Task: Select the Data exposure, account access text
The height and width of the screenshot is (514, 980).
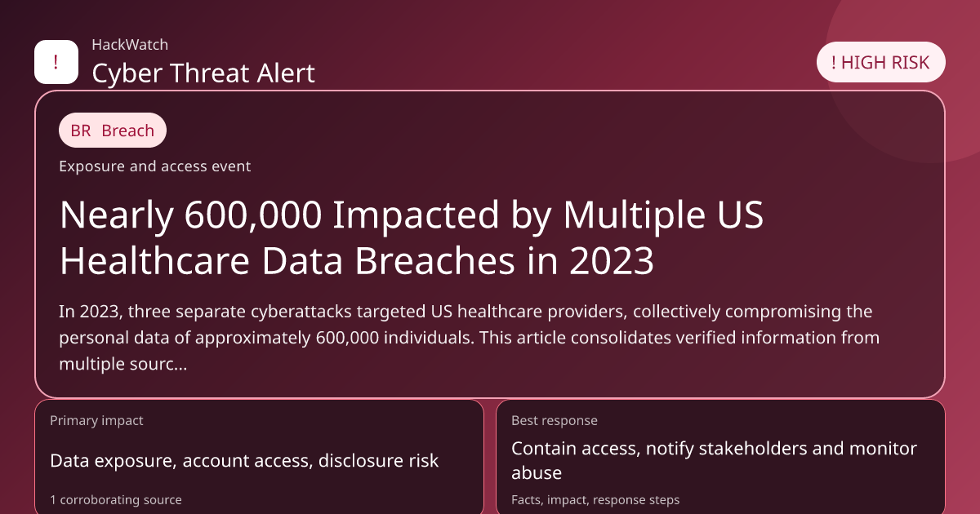Action: (x=244, y=461)
